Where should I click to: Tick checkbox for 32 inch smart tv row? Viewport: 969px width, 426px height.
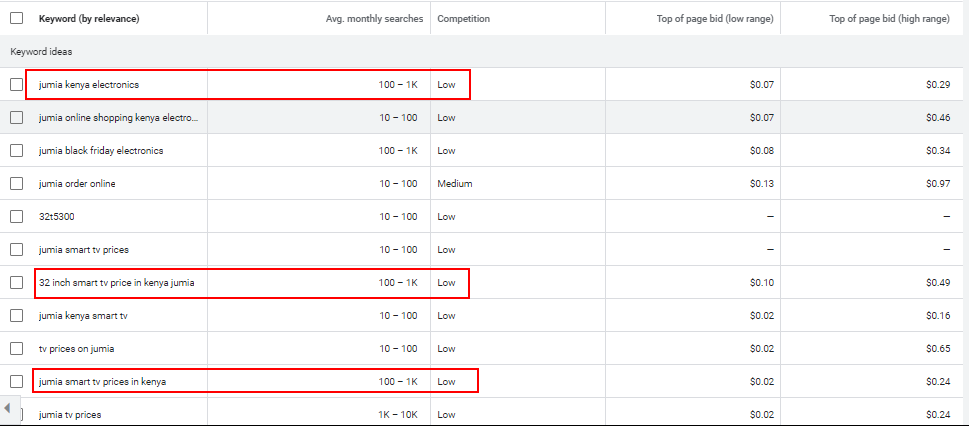point(17,283)
